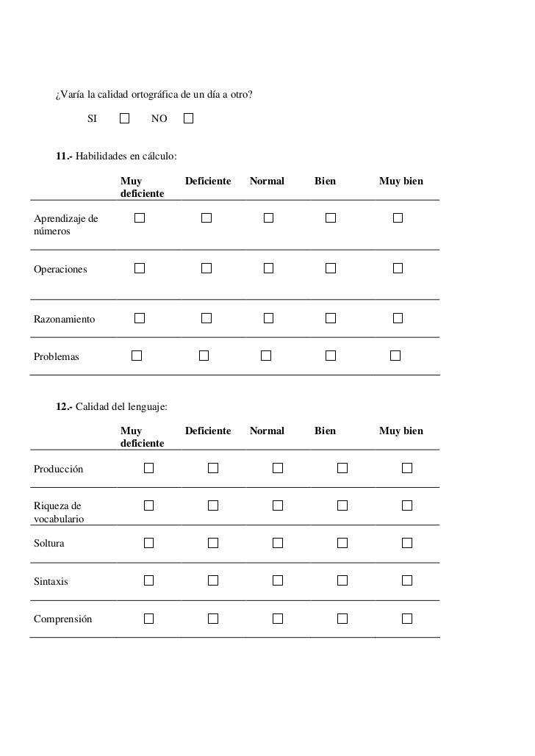Mark Soltura as Deficiente
Viewport: 535px width, 756px height.
click(213, 543)
